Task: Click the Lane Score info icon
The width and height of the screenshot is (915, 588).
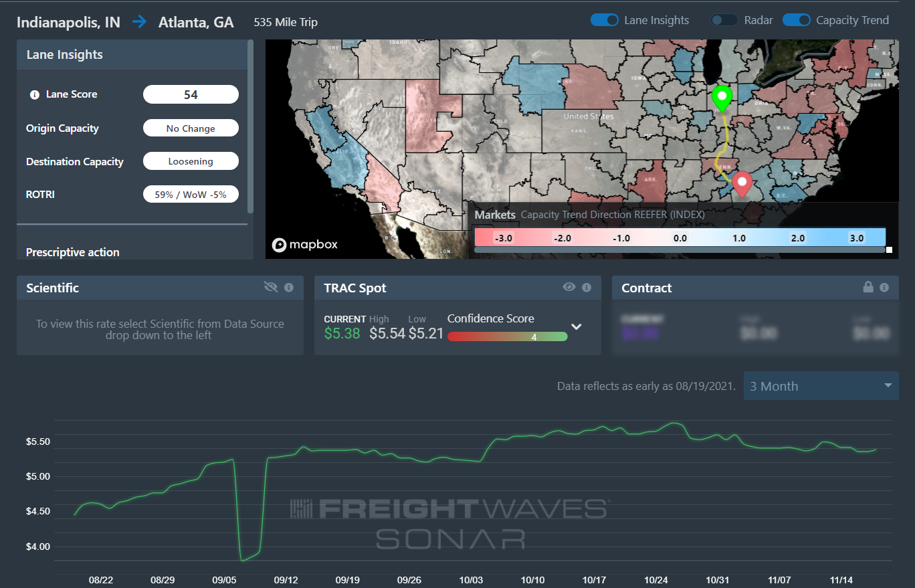Action: click(x=35, y=95)
